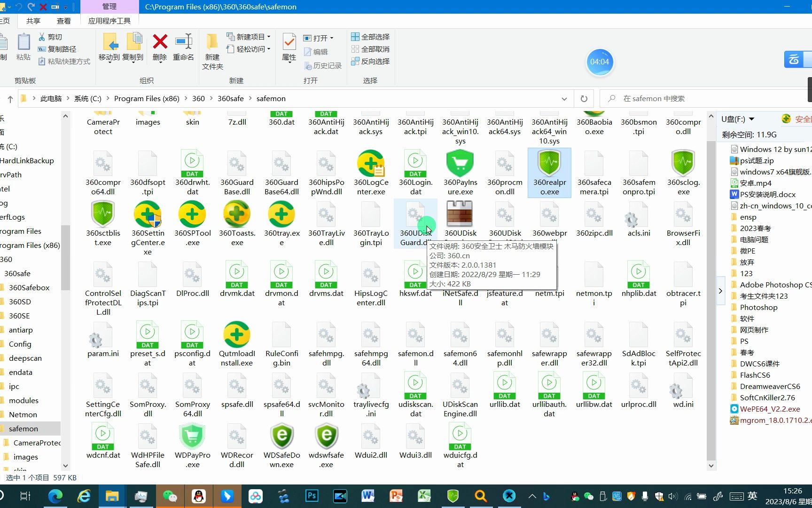
Task: Open PS安装说明.docx in U盘 panel
Action: (x=767, y=194)
